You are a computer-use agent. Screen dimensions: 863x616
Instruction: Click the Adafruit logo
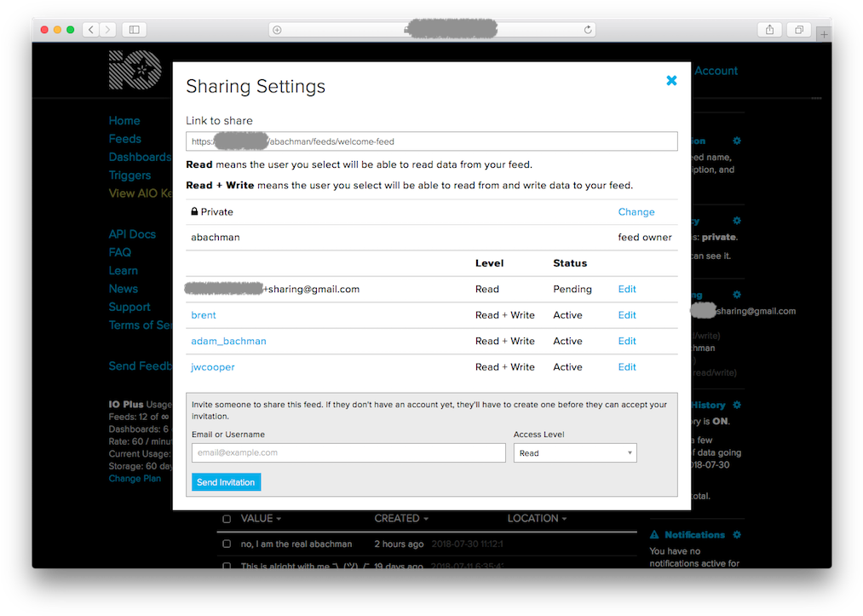(x=134, y=69)
